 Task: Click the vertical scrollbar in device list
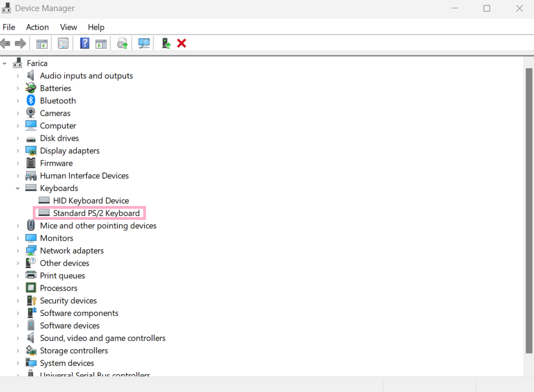click(528, 211)
